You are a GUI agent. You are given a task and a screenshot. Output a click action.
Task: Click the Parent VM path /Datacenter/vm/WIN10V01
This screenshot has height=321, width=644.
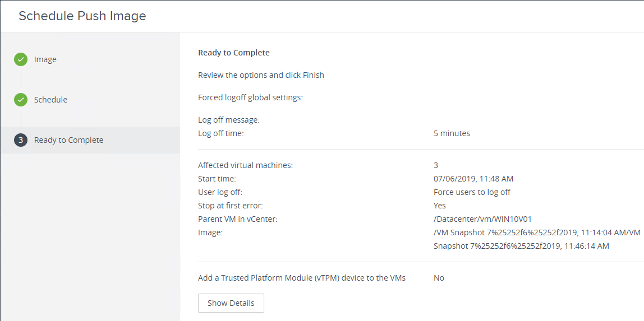coord(483,219)
